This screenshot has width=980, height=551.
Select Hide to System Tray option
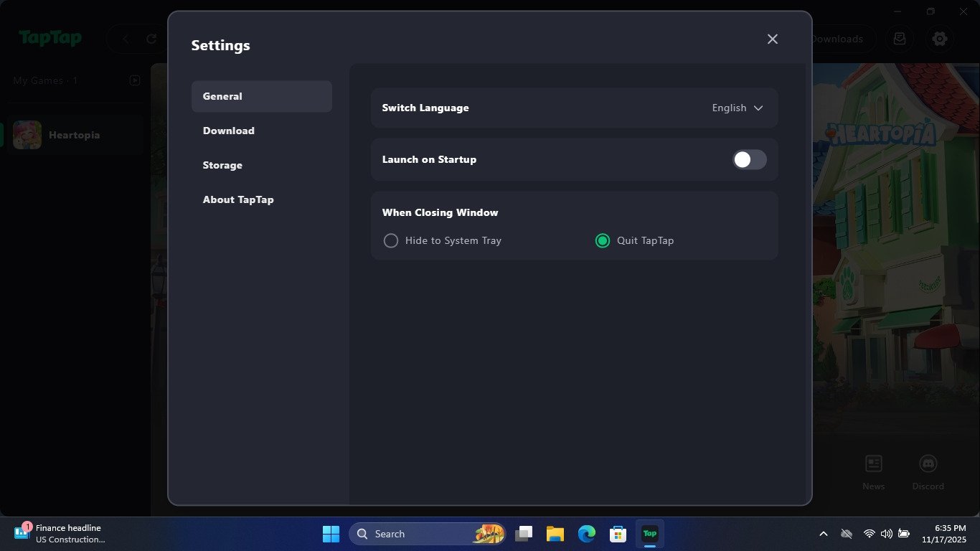[x=391, y=240]
